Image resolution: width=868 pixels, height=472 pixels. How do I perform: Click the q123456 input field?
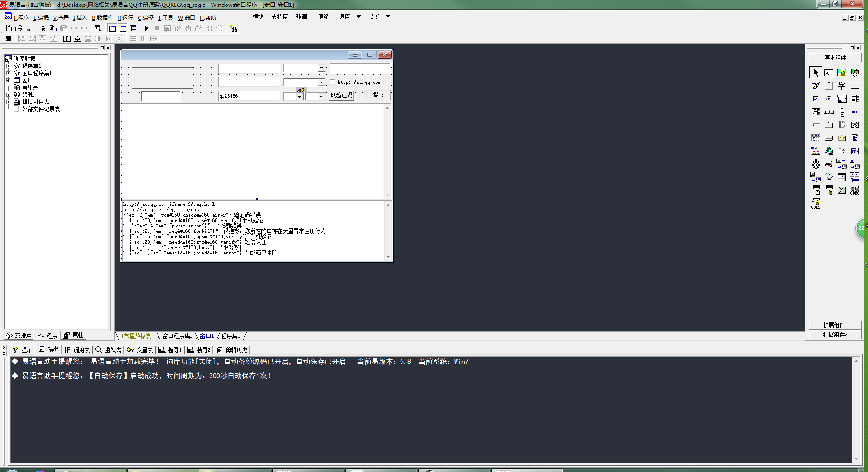249,96
